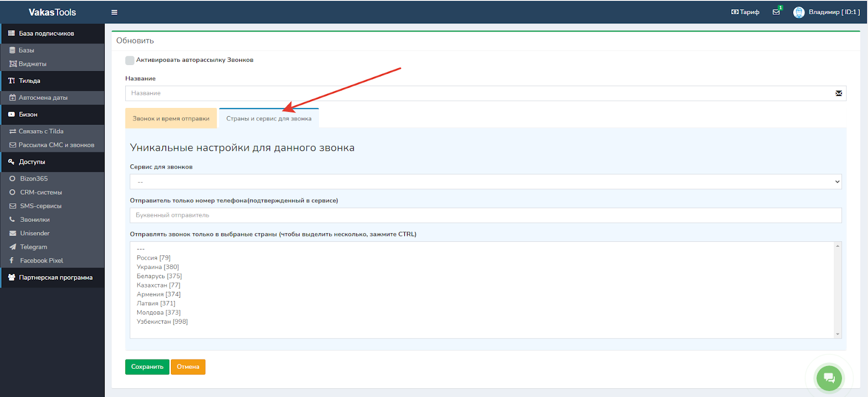Enable Активировать авторассылку Звонков checkbox
868x397 pixels.
click(x=130, y=60)
